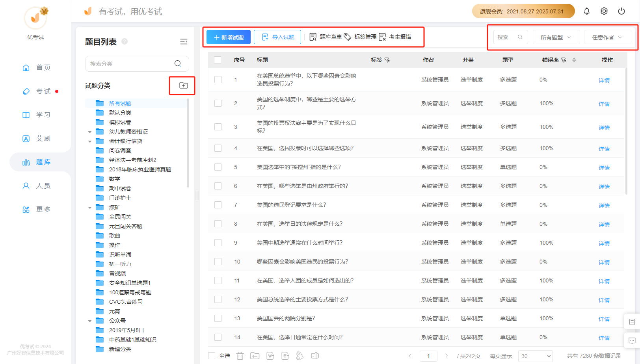Image resolution: width=640 pixels, height=364 pixels.
Task: Open 艾刷 in the sidebar
Action: click(37, 138)
